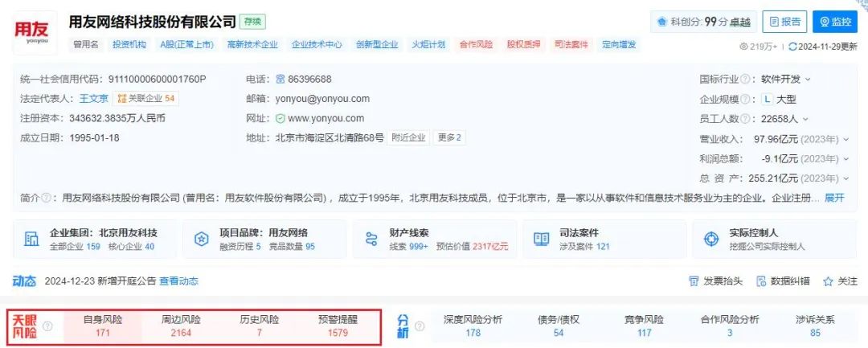Click the email yonyou@yonyou.com

pyautogui.click(x=322, y=99)
